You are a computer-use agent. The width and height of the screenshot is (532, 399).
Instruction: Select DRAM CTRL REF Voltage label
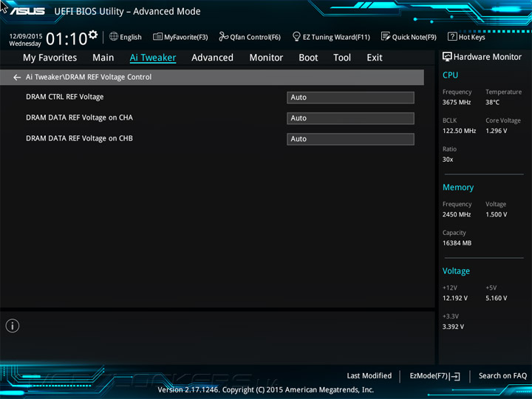coord(65,97)
